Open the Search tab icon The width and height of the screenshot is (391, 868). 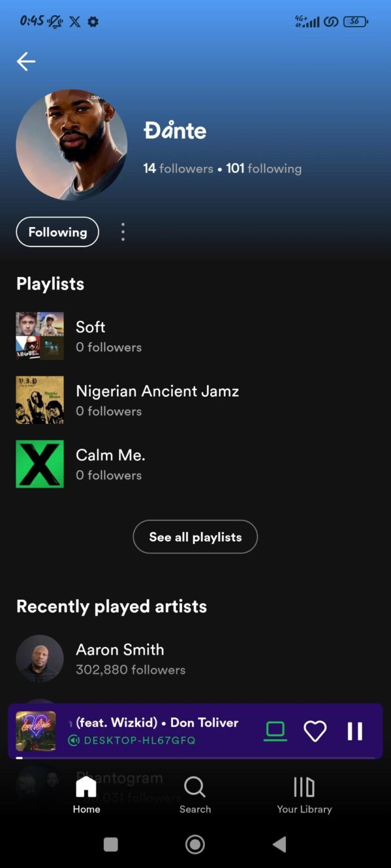195,786
